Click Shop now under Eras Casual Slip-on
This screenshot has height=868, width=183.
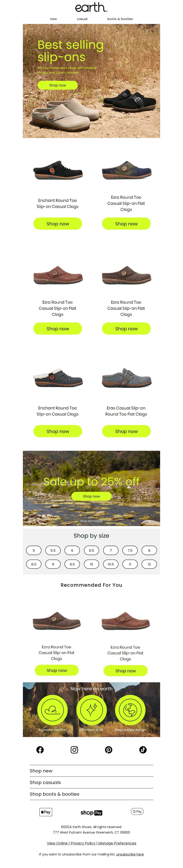(126, 431)
